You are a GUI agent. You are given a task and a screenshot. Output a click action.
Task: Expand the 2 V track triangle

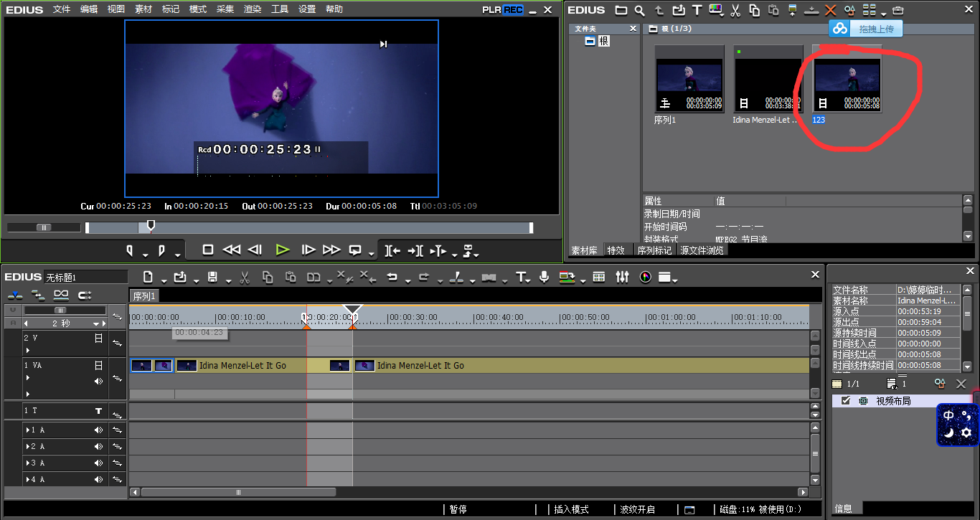[27, 351]
